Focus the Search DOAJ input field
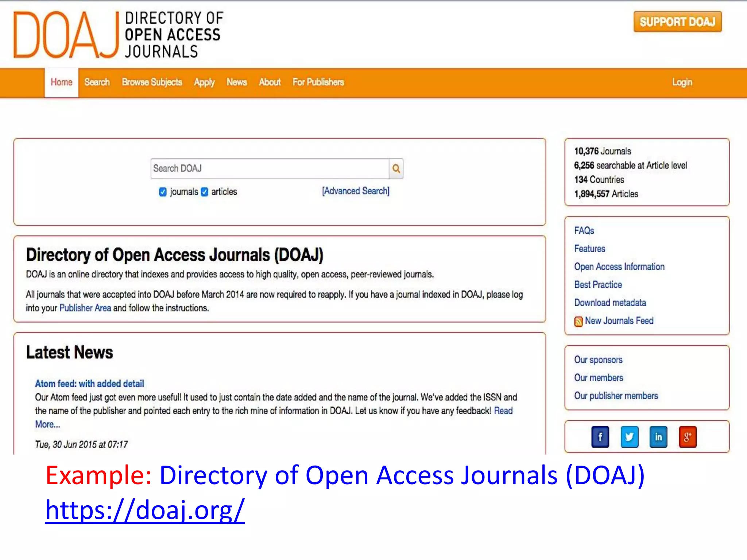This screenshot has height=560, width=747. [270, 168]
